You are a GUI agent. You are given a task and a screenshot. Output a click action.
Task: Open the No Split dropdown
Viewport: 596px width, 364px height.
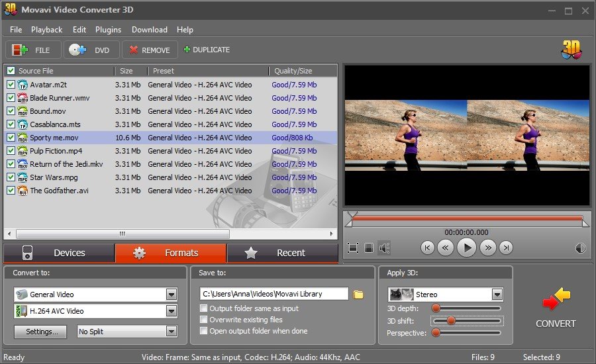point(172,332)
